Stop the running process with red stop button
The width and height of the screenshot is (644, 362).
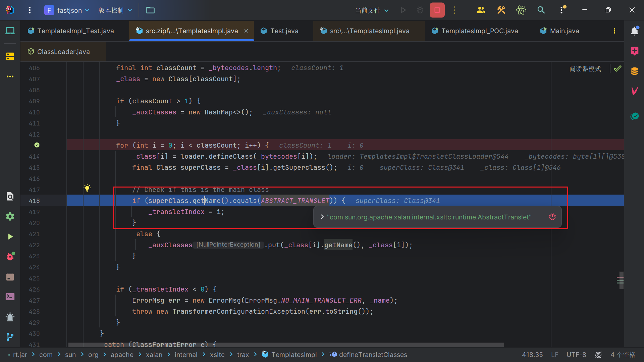pyautogui.click(x=437, y=10)
